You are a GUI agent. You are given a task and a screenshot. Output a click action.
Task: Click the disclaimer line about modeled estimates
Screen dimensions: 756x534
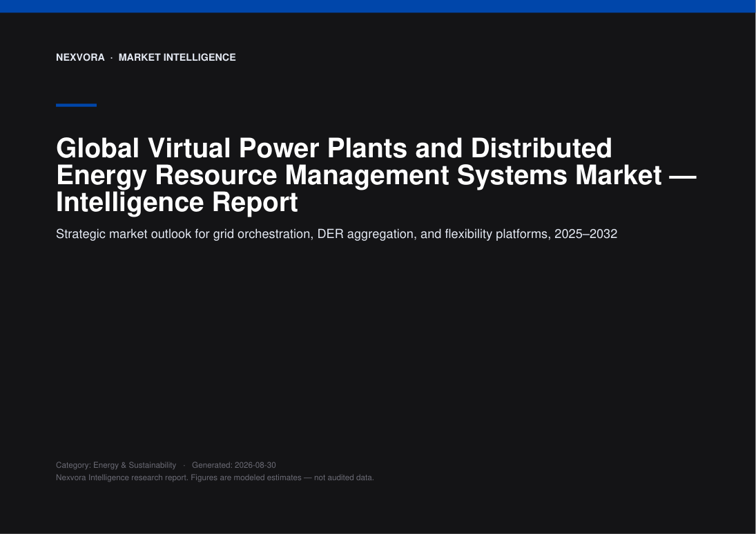(215, 477)
